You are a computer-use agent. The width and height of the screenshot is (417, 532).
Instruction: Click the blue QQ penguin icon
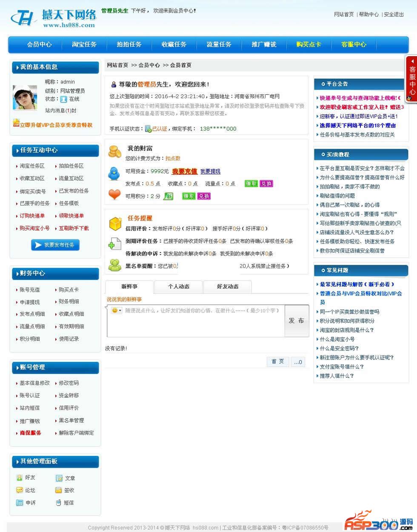[114, 173]
